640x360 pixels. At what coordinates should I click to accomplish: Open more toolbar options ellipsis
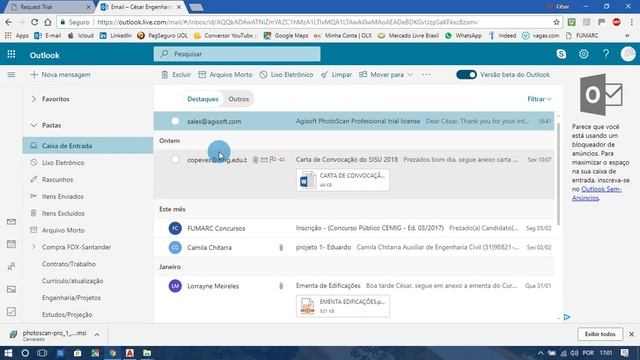pos(426,75)
